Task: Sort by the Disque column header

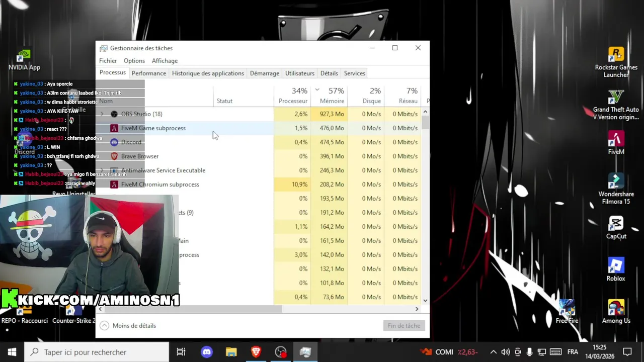Action: pos(366,96)
